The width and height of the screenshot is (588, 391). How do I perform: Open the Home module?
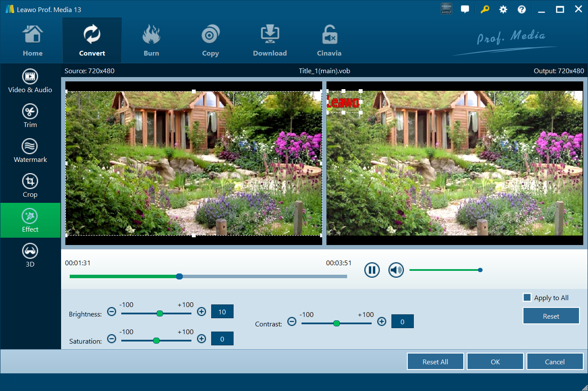[x=33, y=40]
